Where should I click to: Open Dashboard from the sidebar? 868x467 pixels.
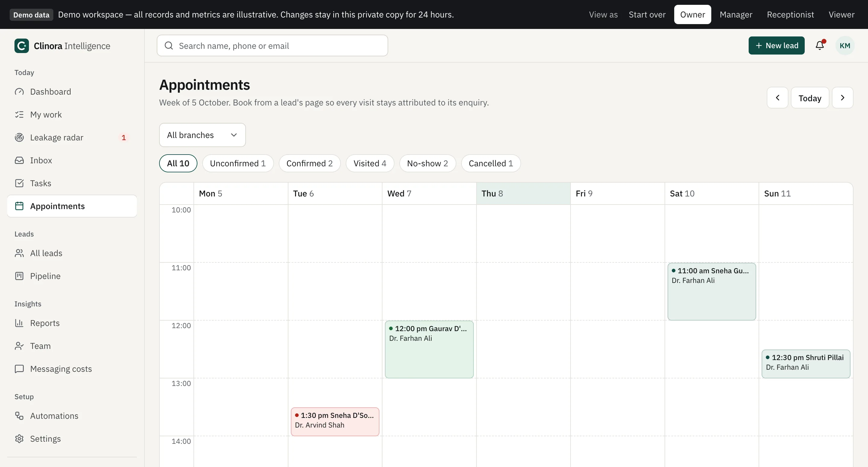pyautogui.click(x=72, y=92)
